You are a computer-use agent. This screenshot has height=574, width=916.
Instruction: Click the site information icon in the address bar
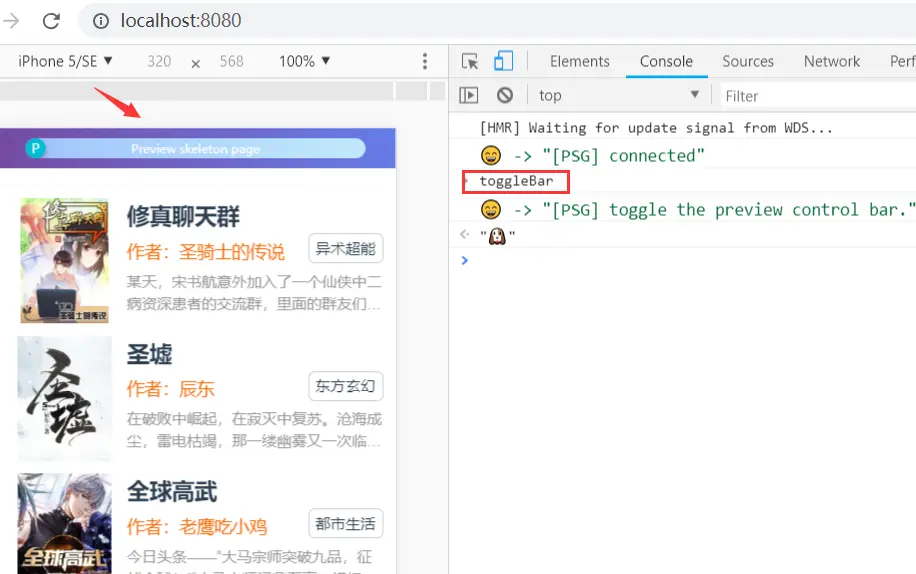(x=101, y=21)
